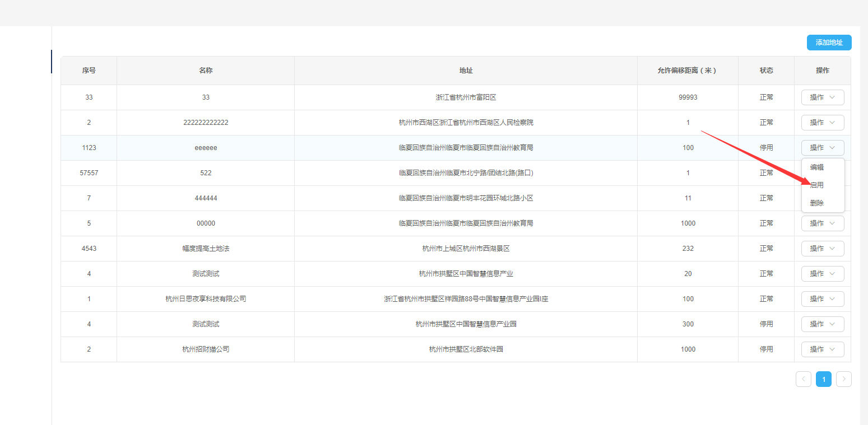
Task: Click the address cell 浙江省杭州市富阳区
Action: pyautogui.click(x=466, y=97)
